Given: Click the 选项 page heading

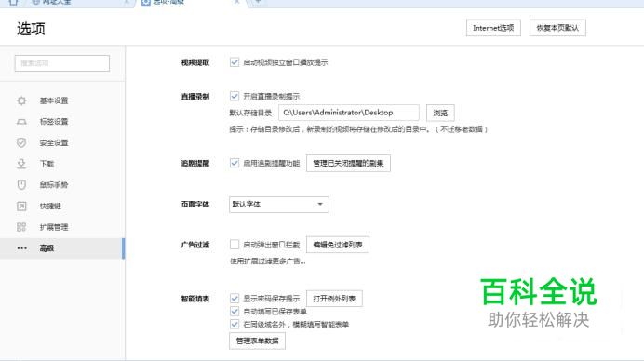Looking at the screenshot, I should (31, 29).
